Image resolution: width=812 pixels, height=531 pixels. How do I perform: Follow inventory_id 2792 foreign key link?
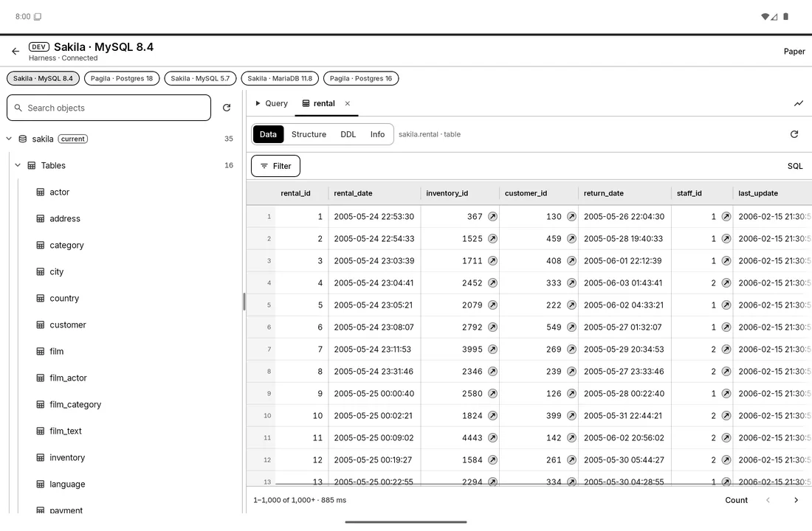pyautogui.click(x=492, y=327)
